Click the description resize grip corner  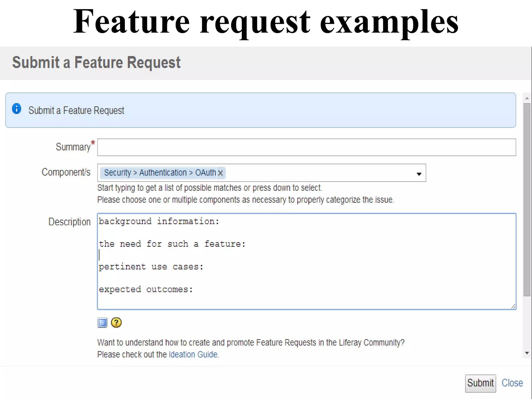pyautogui.click(x=513, y=307)
